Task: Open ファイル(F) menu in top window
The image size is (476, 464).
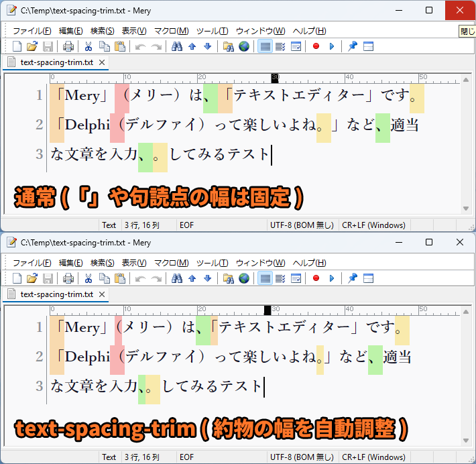Action: tap(32, 31)
